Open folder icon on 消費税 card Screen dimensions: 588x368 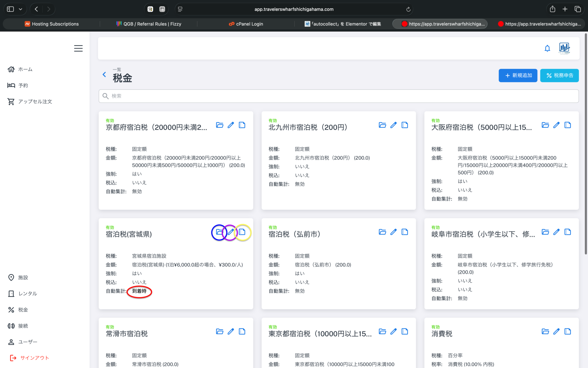[x=545, y=331]
